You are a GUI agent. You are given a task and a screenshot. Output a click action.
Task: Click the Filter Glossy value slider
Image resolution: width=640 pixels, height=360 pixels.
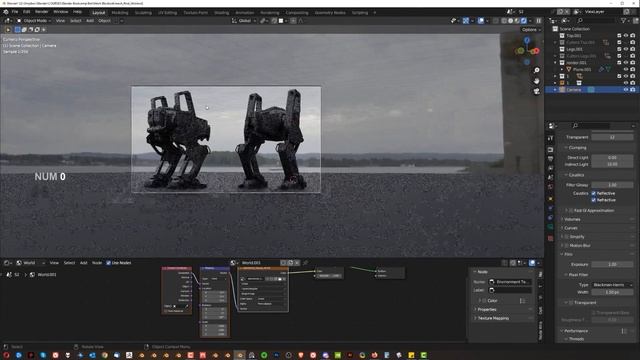(x=612, y=185)
